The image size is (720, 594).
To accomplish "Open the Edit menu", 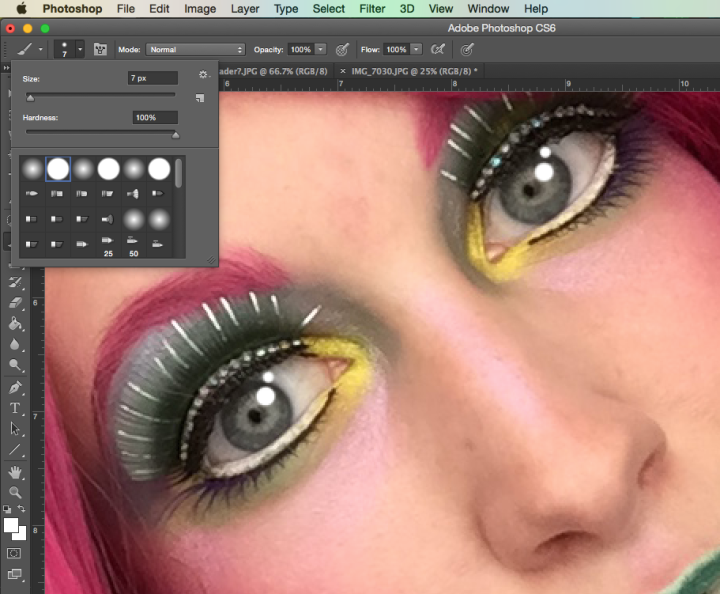I will [x=159, y=9].
